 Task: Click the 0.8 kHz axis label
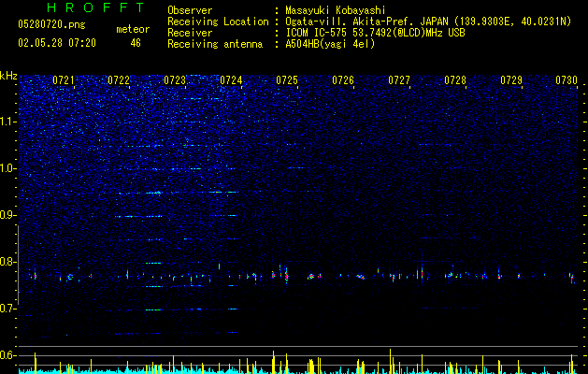[8, 262]
